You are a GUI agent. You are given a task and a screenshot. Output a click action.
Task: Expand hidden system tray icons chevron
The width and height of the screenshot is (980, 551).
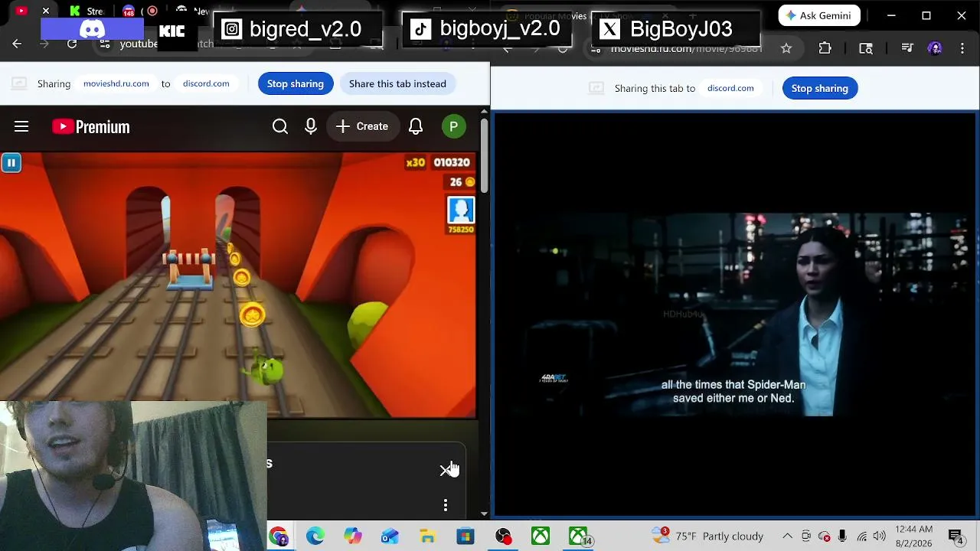(787, 536)
